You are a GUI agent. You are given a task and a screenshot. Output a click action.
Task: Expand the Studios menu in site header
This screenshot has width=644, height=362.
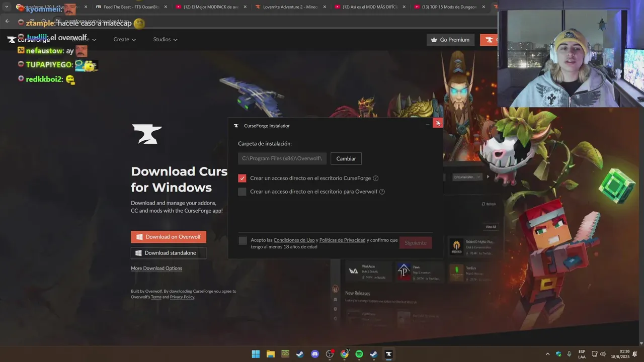click(165, 39)
